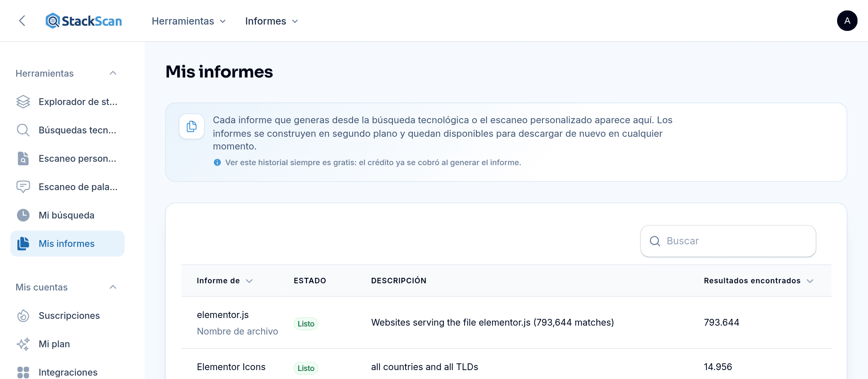Sort by Resultados encontrados column
This screenshot has height=379, width=868.
pos(759,281)
